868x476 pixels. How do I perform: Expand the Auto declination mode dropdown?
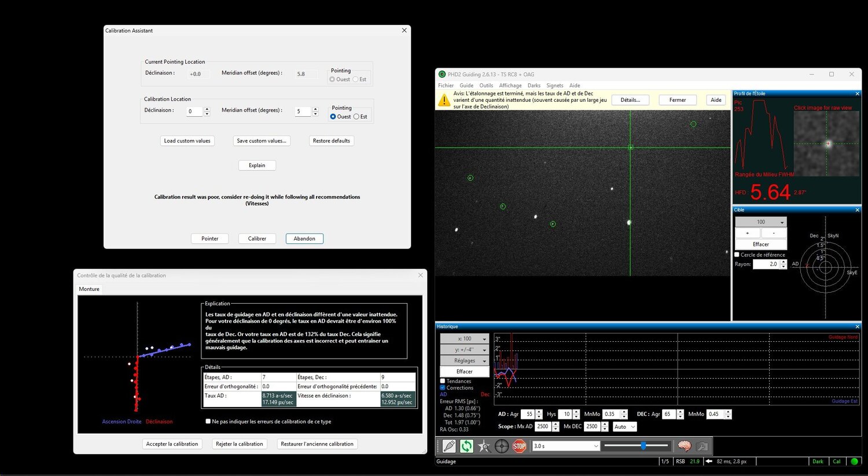[x=624, y=427]
